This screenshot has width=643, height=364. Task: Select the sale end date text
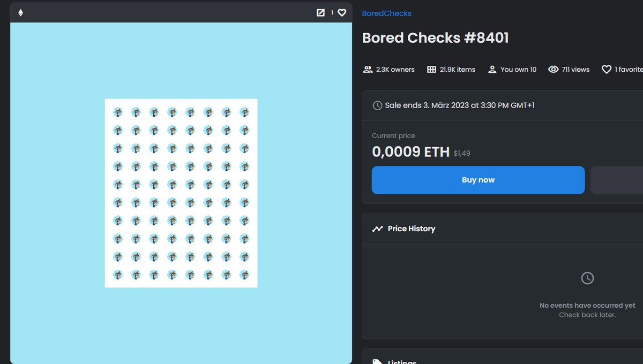click(x=460, y=105)
